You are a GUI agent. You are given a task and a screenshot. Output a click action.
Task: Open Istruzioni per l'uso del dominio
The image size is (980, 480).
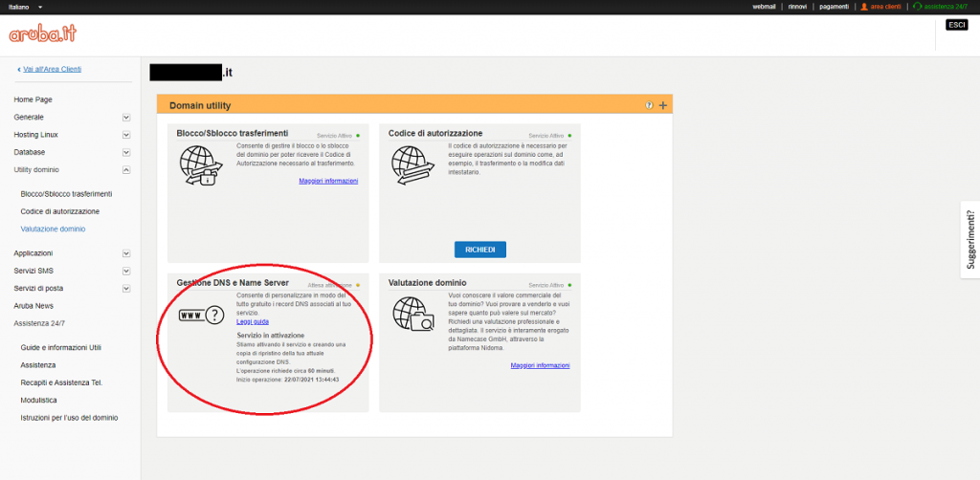click(69, 418)
